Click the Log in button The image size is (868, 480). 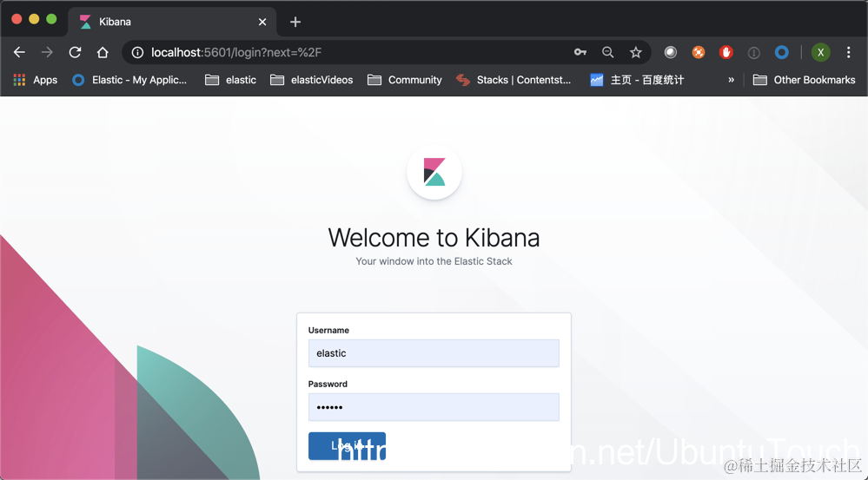click(347, 446)
